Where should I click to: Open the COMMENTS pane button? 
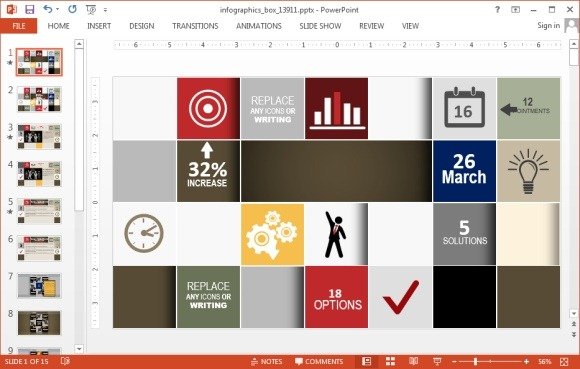click(319, 362)
